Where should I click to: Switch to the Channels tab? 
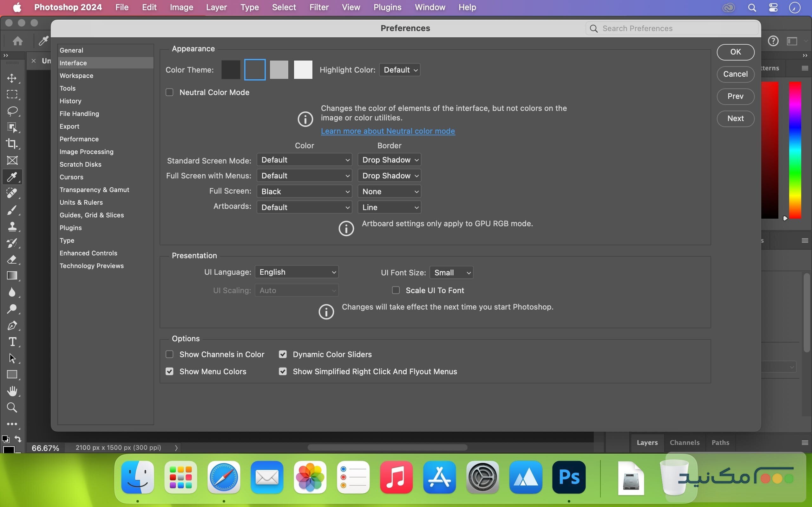coord(684,442)
